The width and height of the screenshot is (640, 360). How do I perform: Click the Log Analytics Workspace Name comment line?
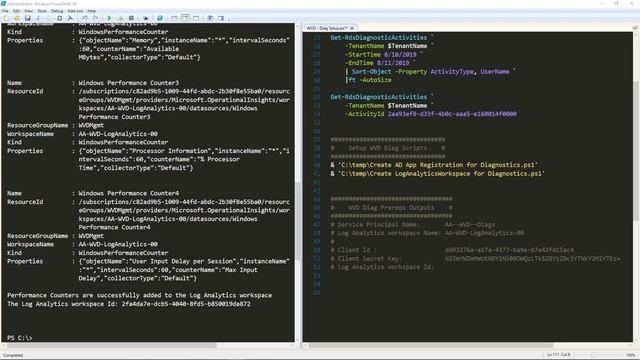click(x=427, y=233)
